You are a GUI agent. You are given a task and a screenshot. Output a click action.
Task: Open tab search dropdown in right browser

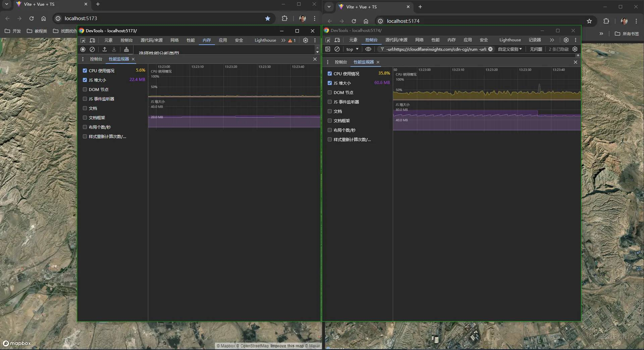pos(329,7)
